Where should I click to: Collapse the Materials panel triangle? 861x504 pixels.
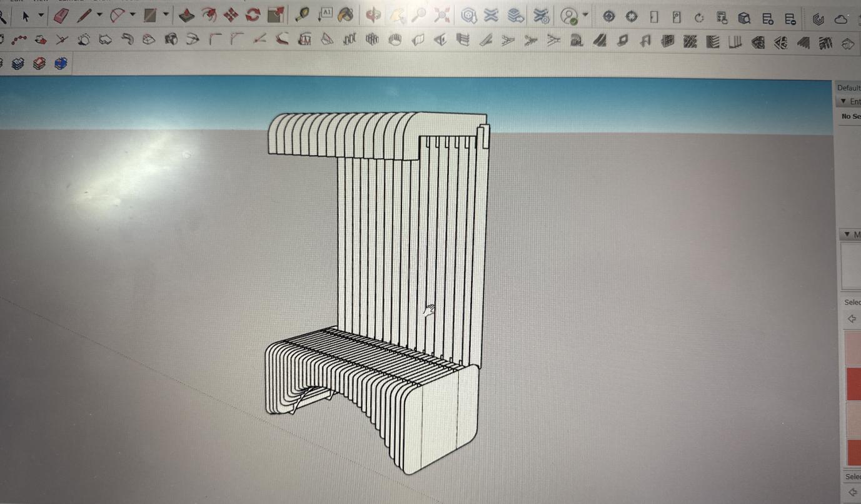click(847, 234)
